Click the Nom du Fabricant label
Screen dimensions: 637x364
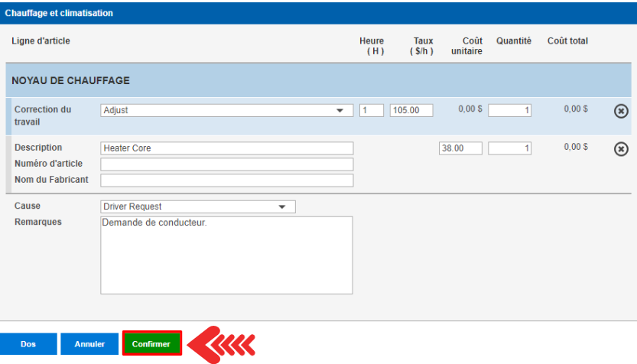coord(51,180)
